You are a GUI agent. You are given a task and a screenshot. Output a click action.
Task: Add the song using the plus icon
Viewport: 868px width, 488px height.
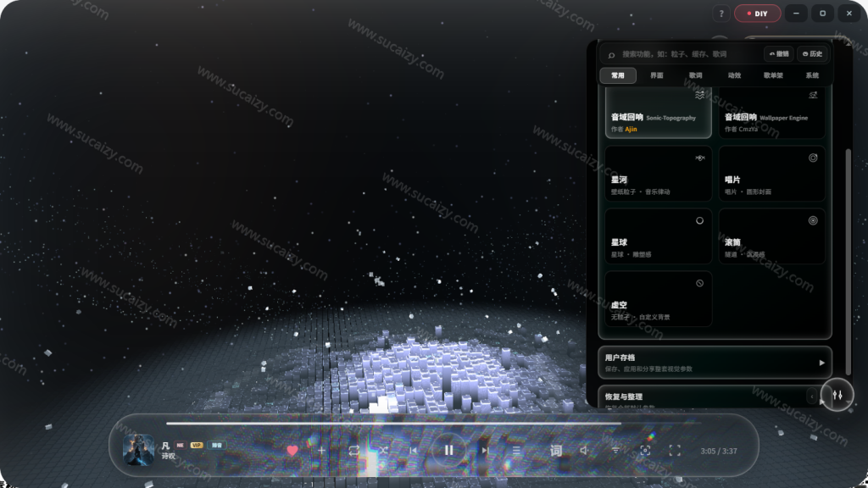tap(321, 451)
